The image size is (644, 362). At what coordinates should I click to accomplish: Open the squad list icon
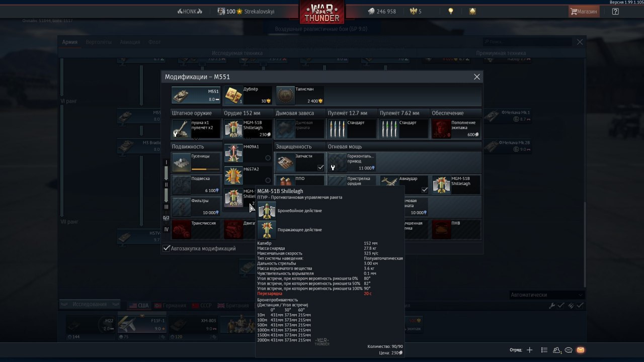pos(544,350)
